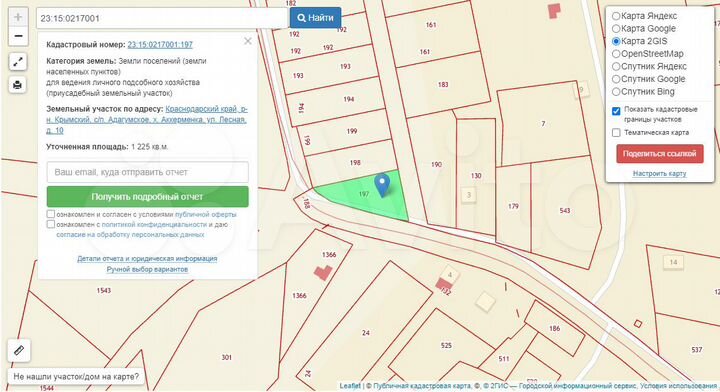Click house number 3 marker

[x=468, y=195]
